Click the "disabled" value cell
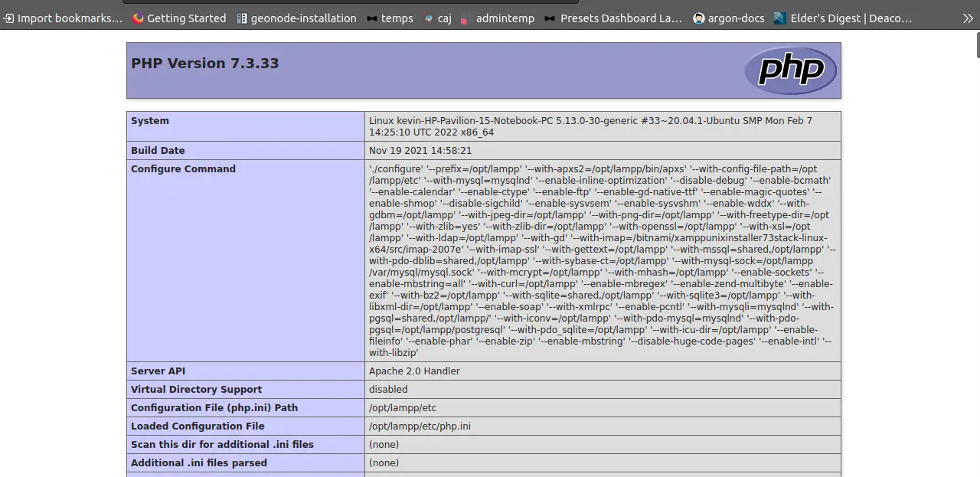The image size is (980, 477). point(603,390)
